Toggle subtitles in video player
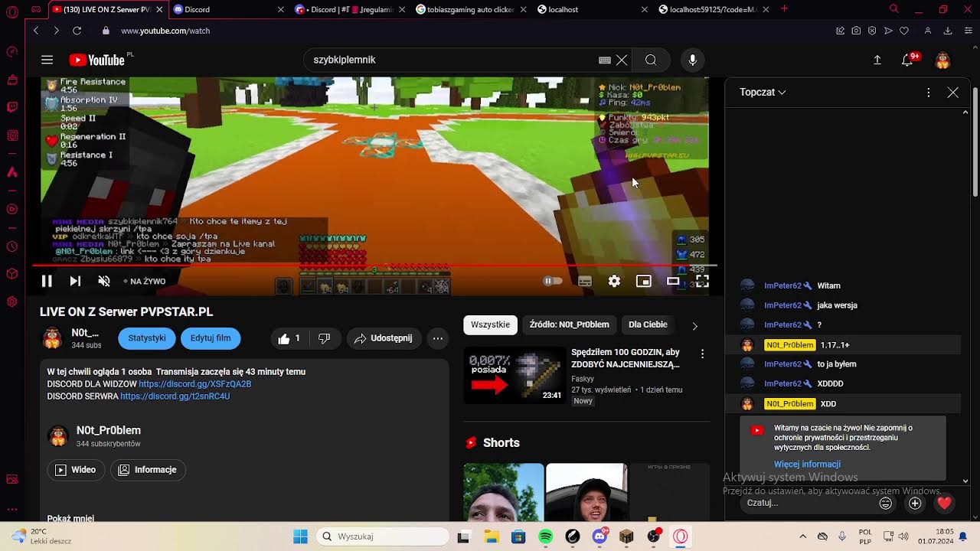 tap(585, 281)
